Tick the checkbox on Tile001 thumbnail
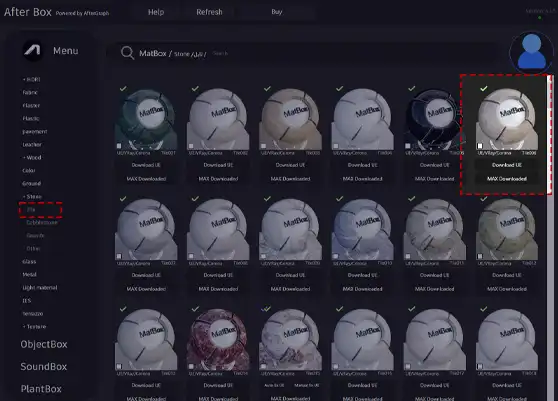The height and width of the screenshot is (401, 558). 119,146
